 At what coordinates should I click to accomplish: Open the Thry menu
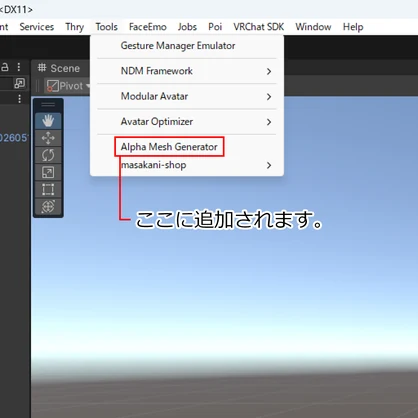click(74, 27)
